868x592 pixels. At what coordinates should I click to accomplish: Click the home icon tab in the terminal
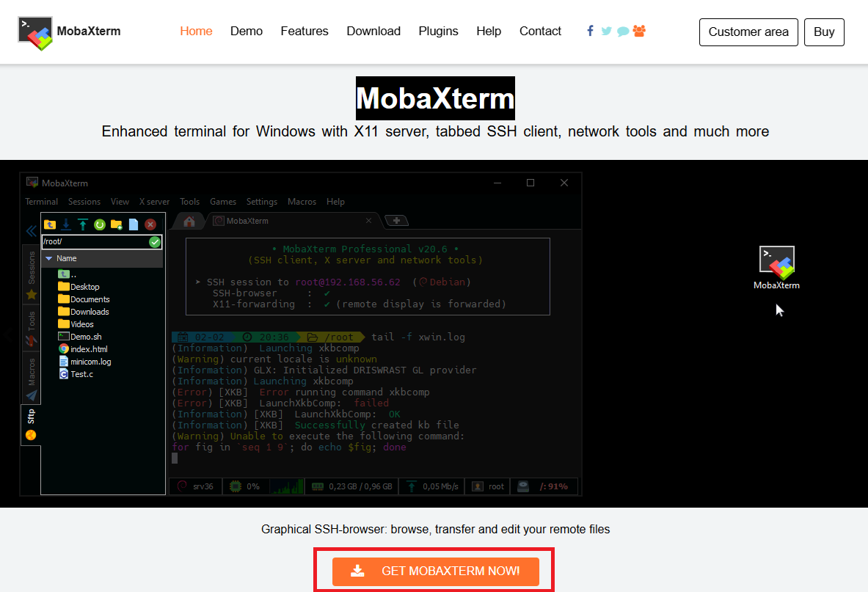tap(189, 222)
